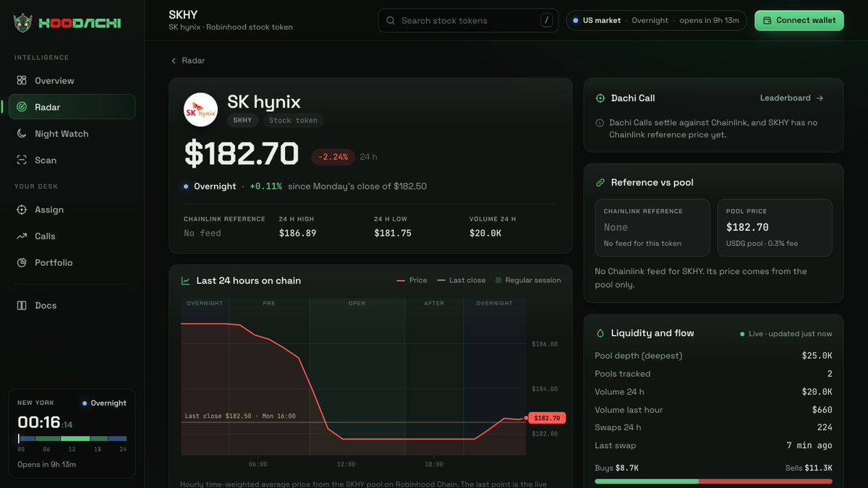Toggle the Regular session legend item
This screenshot has height=488, width=868.
[x=528, y=281]
